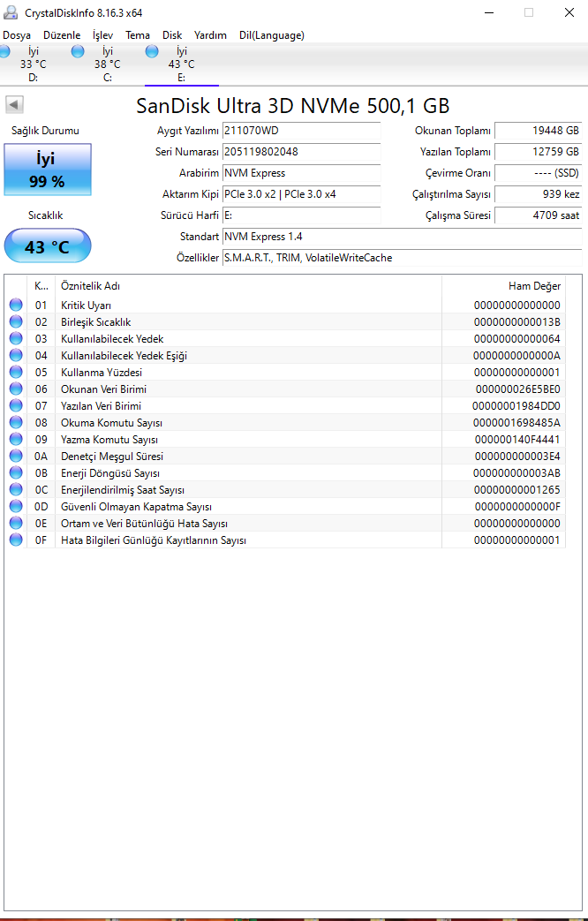
Task: Close the CrystalDiskInfo window
Action: pyautogui.click(x=569, y=12)
